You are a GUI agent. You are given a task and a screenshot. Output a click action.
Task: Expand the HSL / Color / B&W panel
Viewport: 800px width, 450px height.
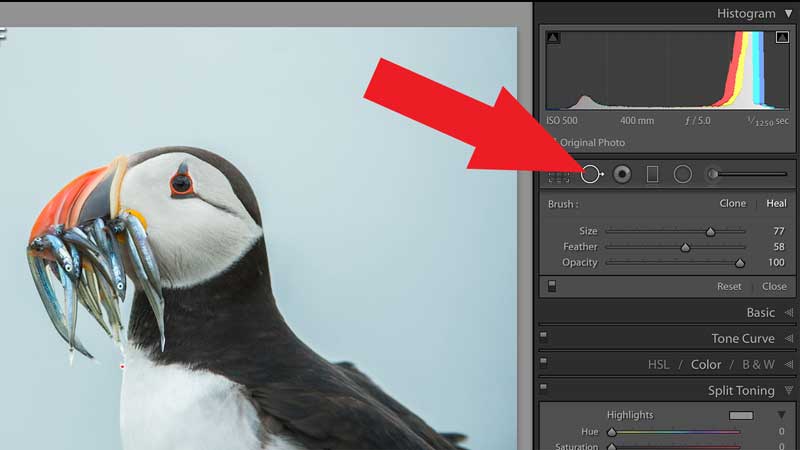pyautogui.click(x=789, y=364)
